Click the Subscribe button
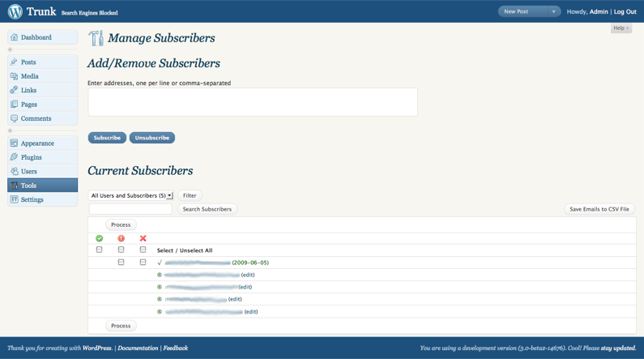 107,138
